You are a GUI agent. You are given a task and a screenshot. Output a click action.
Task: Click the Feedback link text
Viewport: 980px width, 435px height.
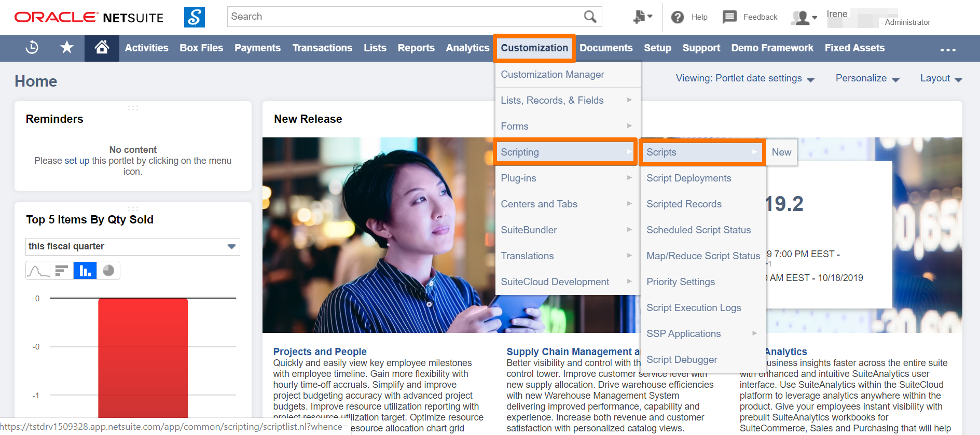[760, 17]
